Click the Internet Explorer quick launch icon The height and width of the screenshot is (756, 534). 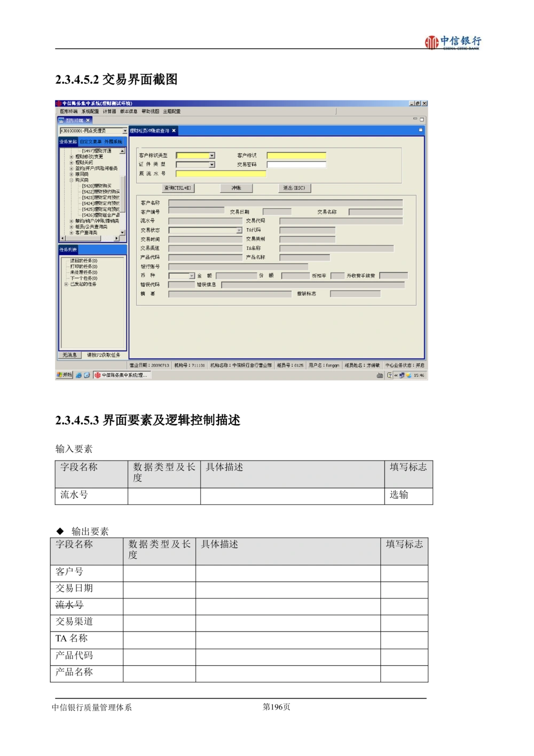click(x=78, y=375)
